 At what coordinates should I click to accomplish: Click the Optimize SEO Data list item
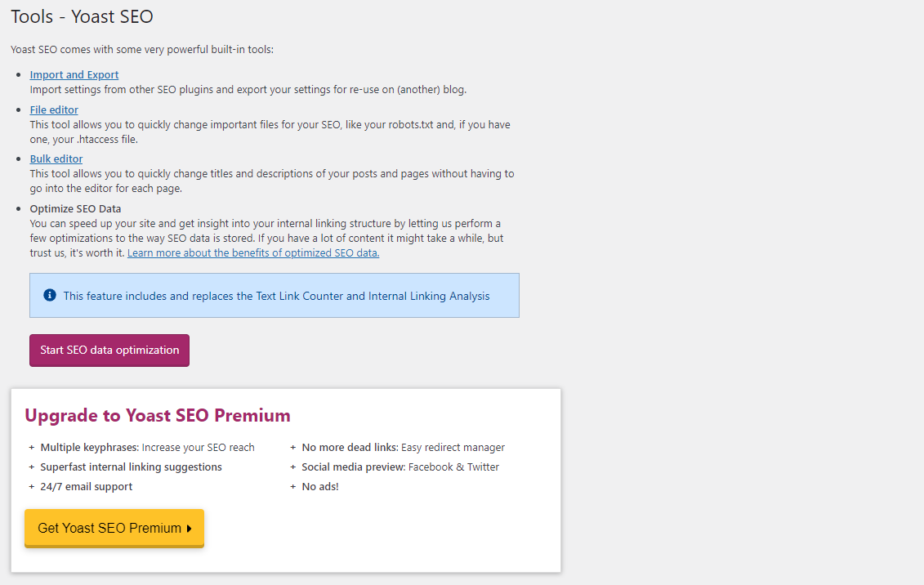coord(75,208)
